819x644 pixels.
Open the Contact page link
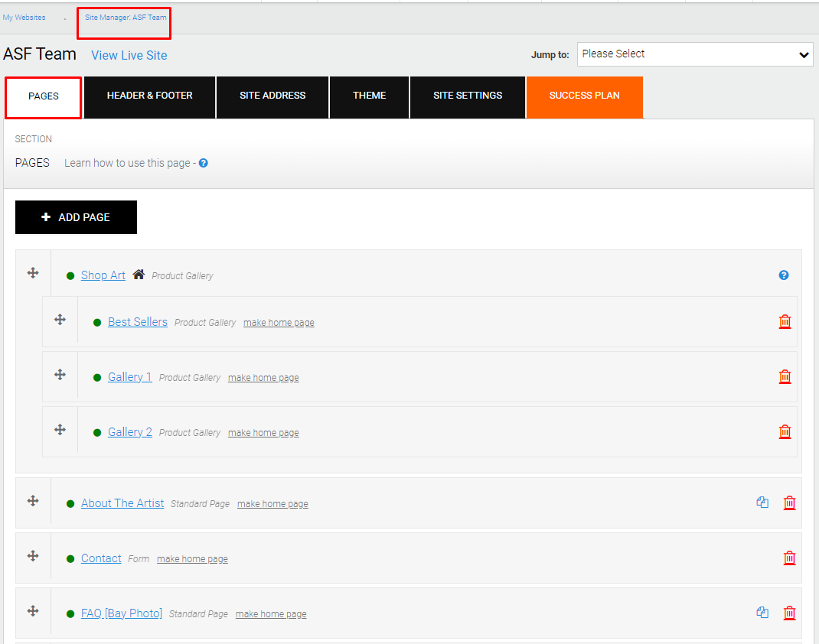point(101,558)
